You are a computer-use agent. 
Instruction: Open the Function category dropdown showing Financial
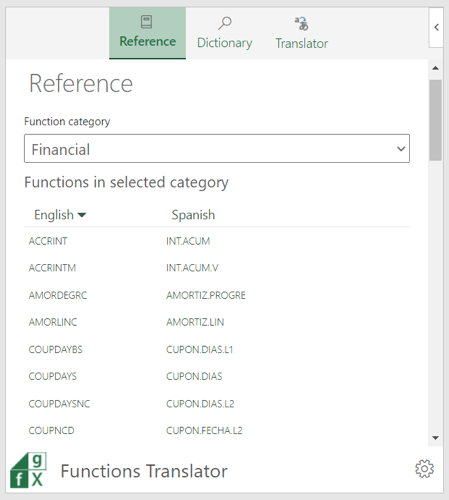pos(217,149)
